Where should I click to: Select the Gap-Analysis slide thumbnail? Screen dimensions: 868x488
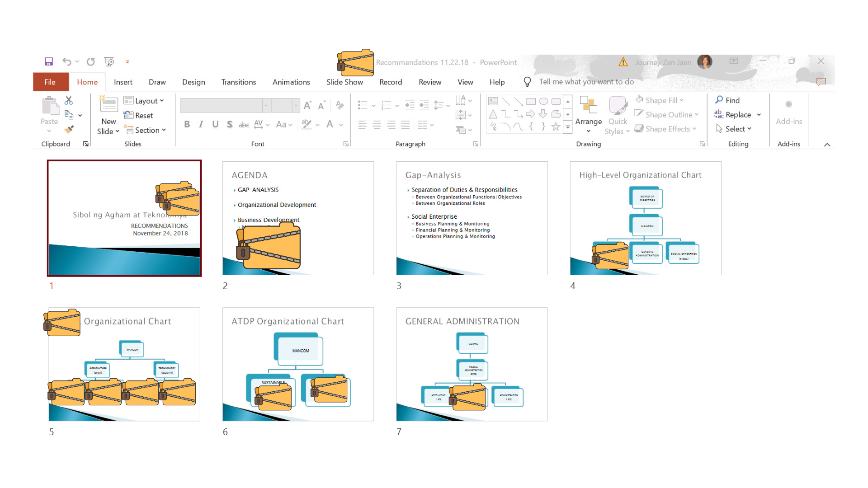click(472, 218)
